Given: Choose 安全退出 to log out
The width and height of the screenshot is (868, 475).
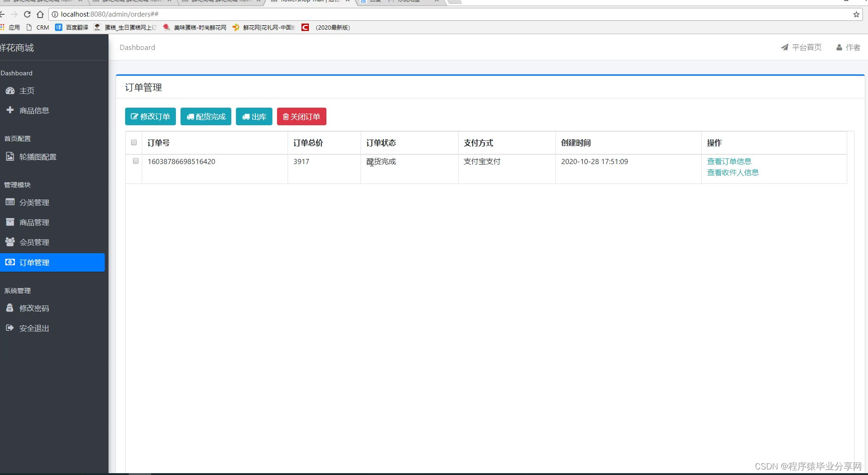Looking at the screenshot, I should pyautogui.click(x=53, y=328).
